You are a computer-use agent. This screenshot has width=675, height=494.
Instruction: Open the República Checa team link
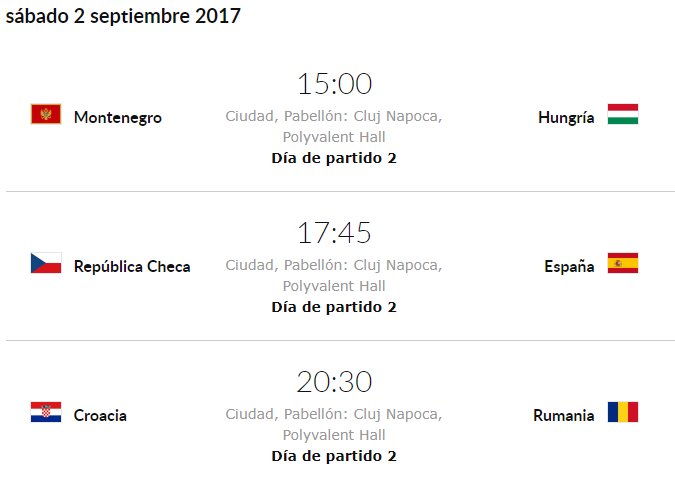132,266
